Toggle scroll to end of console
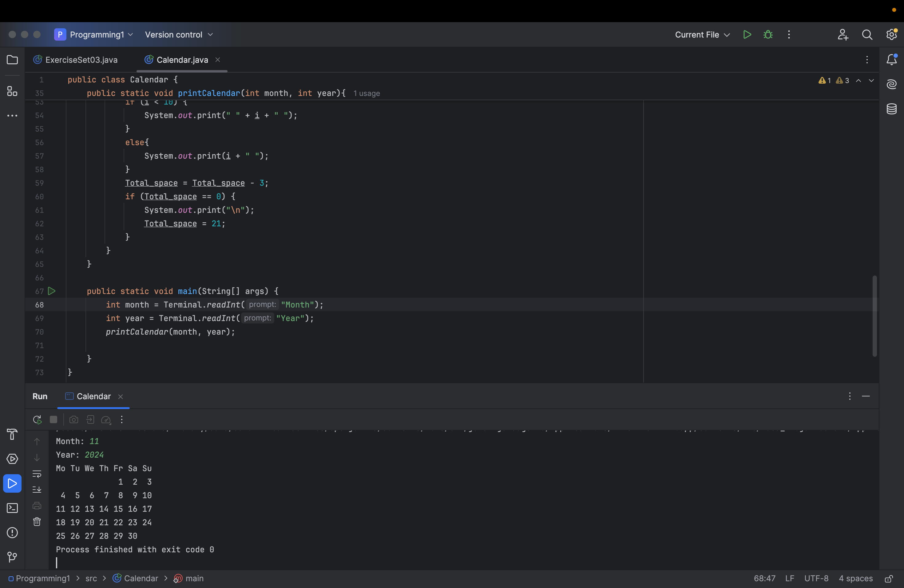 click(37, 490)
